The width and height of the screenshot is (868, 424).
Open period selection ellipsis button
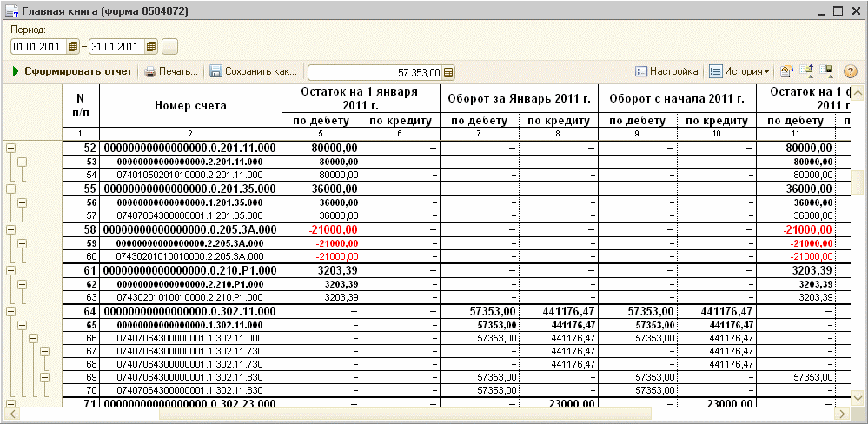click(170, 47)
